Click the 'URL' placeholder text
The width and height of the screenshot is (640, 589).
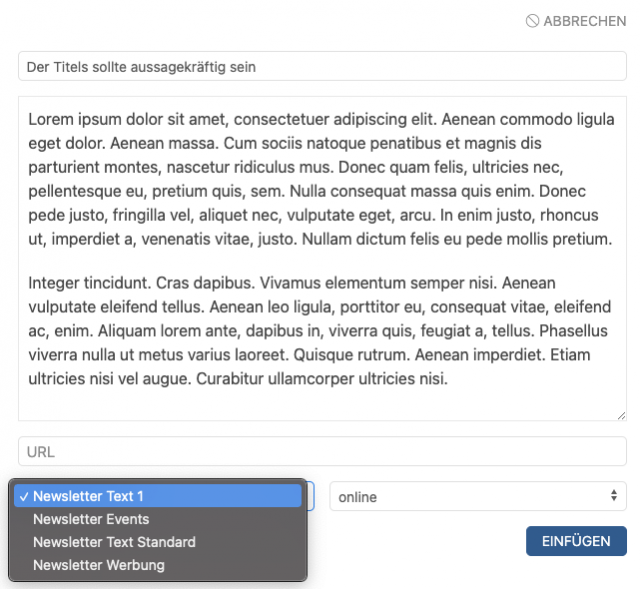[41, 452]
